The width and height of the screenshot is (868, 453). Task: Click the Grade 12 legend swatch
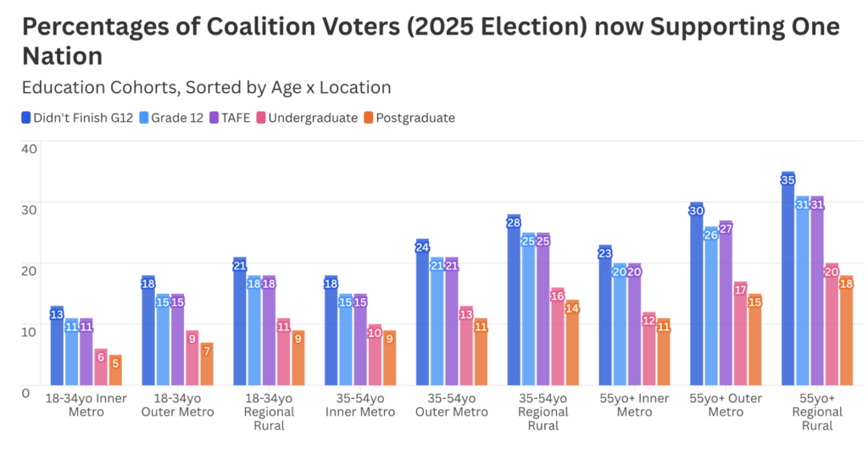click(x=143, y=118)
